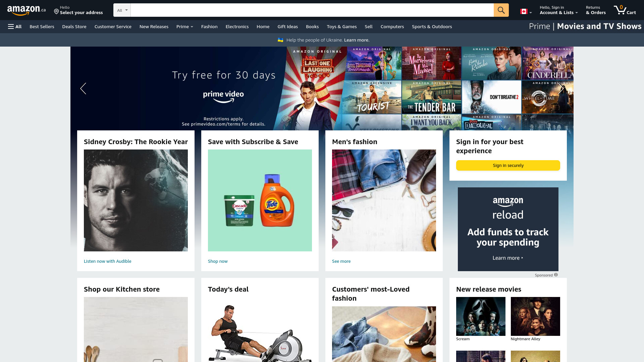Open the Tide and Cascade product image
This screenshot has height=362, width=644.
click(260, 200)
